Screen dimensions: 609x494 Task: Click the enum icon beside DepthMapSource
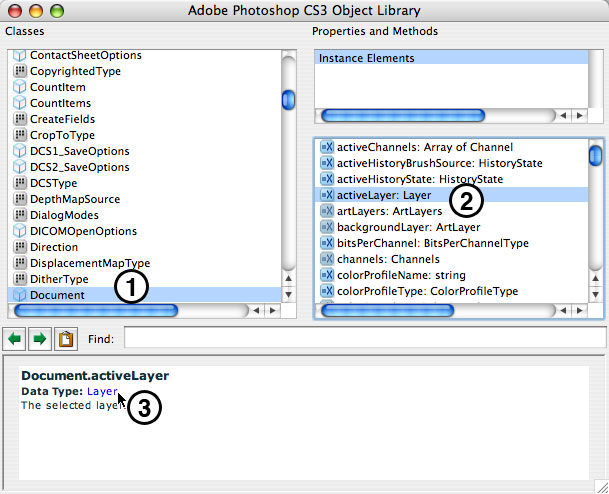19,199
